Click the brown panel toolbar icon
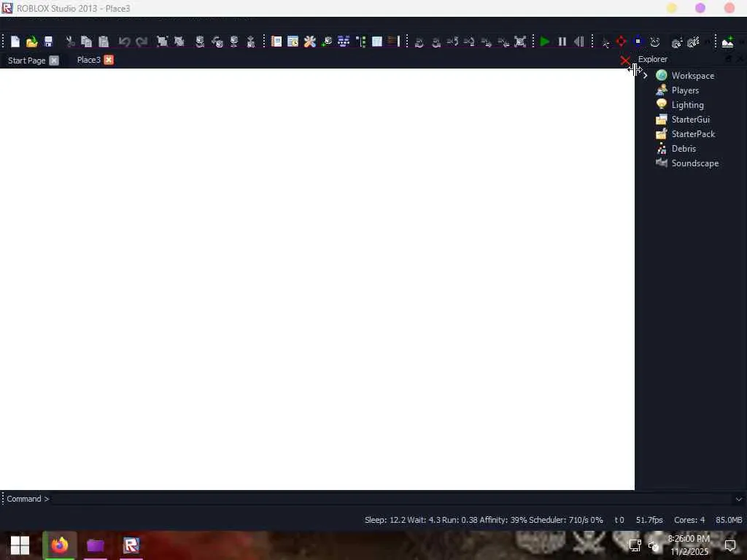This screenshot has width=747, height=560. (x=394, y=42)
